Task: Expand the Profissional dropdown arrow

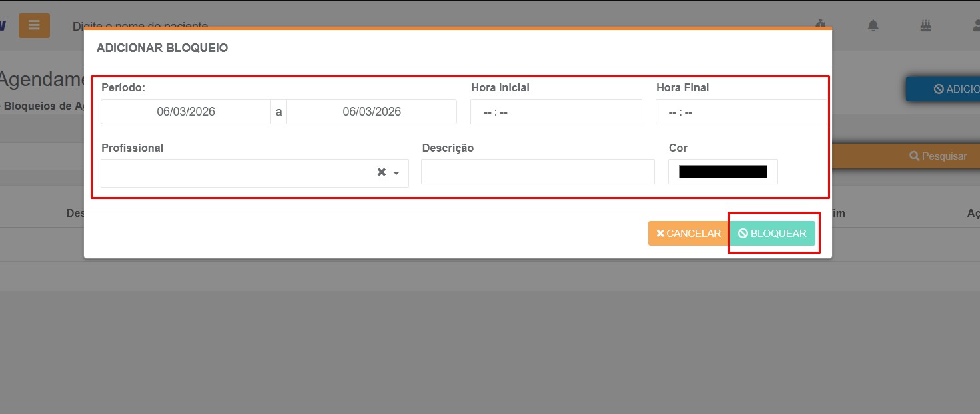Action: coord(396,173)
